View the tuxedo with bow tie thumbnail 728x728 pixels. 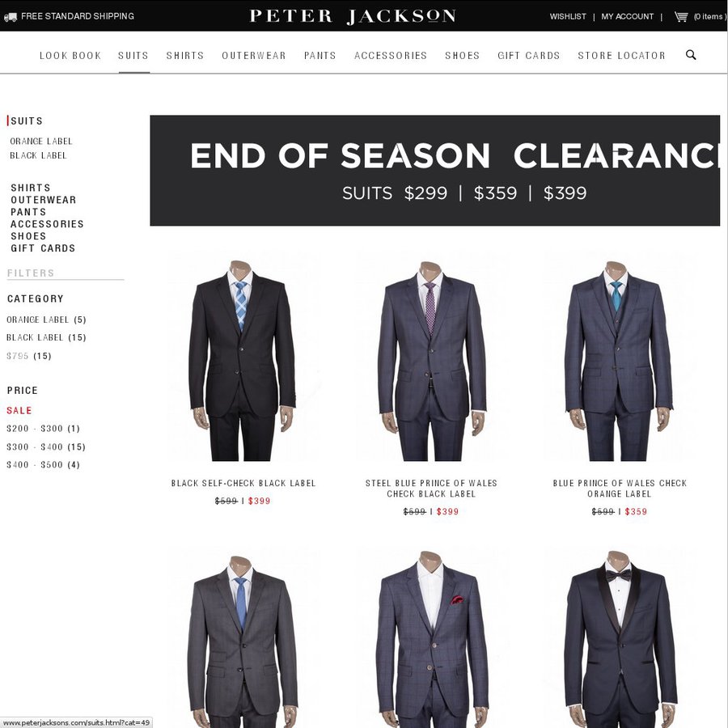[x=619, y=638]
